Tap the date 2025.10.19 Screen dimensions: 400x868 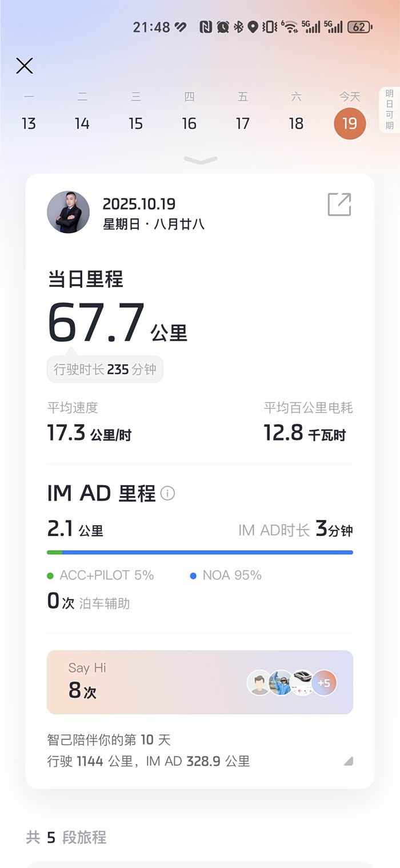click(x=139, y=204)
